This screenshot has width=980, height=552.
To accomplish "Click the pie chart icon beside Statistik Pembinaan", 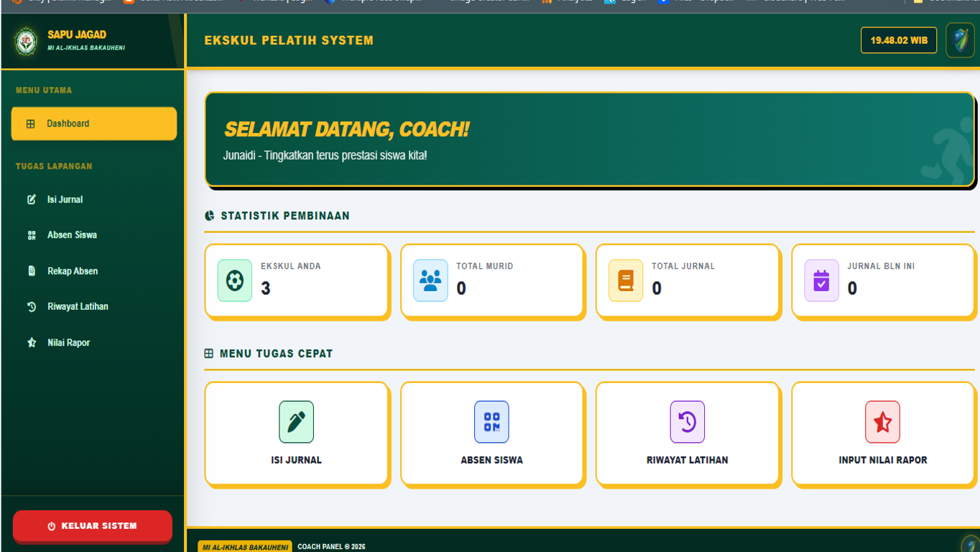I will 210,216.
